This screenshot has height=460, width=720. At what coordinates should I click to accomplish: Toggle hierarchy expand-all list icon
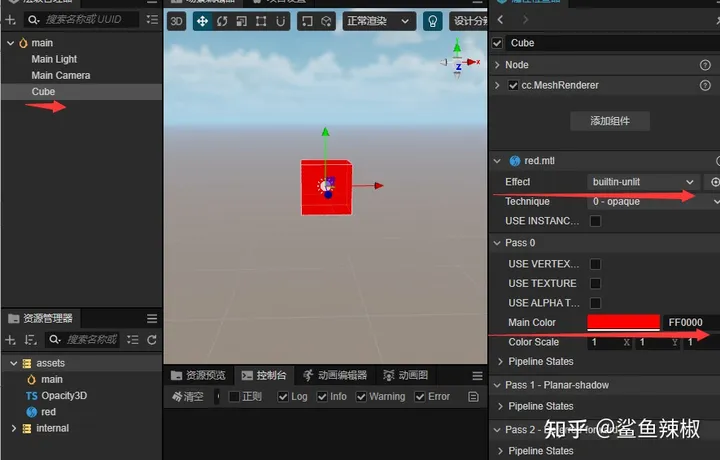click(x=152, y=20)
